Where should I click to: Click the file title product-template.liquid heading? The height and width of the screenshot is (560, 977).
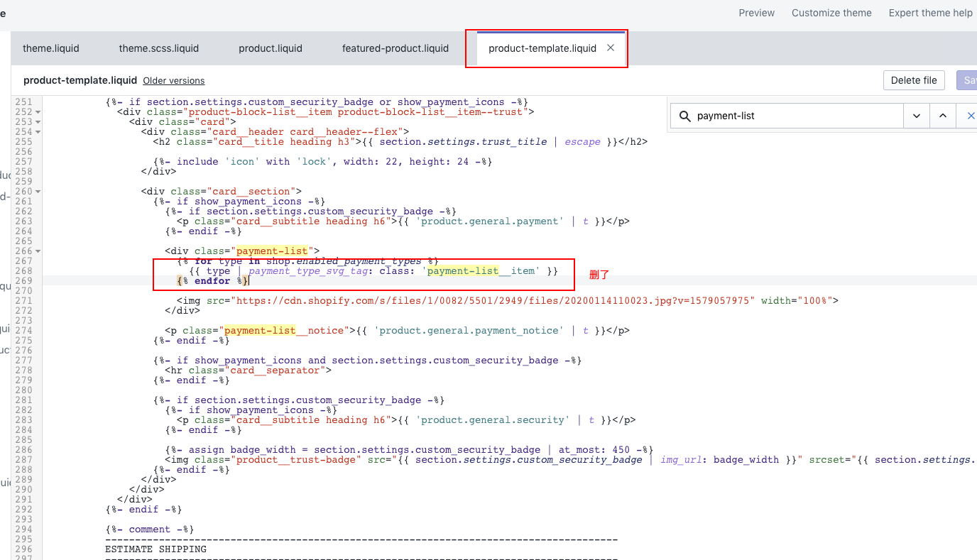[80, 80]
